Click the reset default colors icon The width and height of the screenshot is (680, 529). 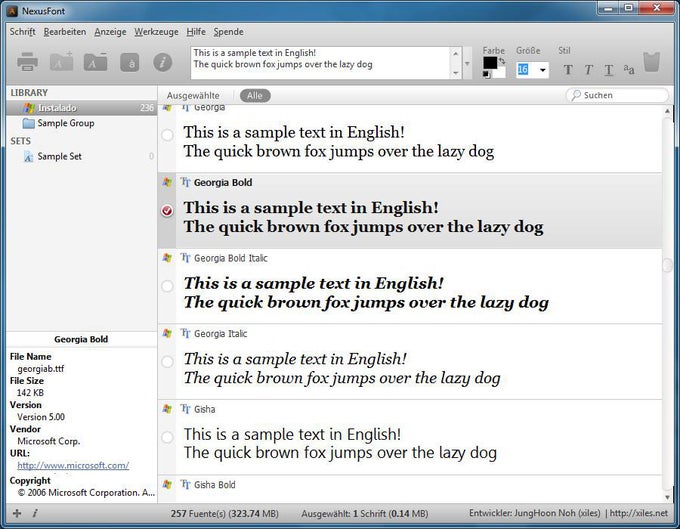[x=486, y=75]
